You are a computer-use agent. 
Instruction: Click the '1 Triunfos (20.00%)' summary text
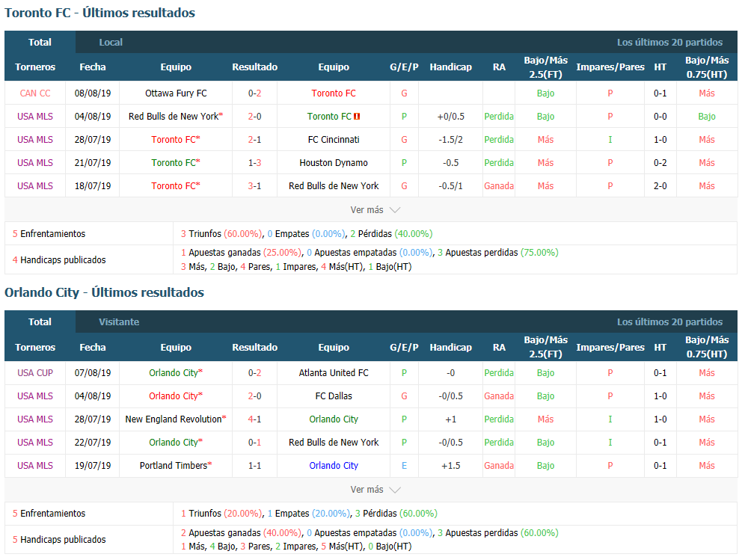221,514
